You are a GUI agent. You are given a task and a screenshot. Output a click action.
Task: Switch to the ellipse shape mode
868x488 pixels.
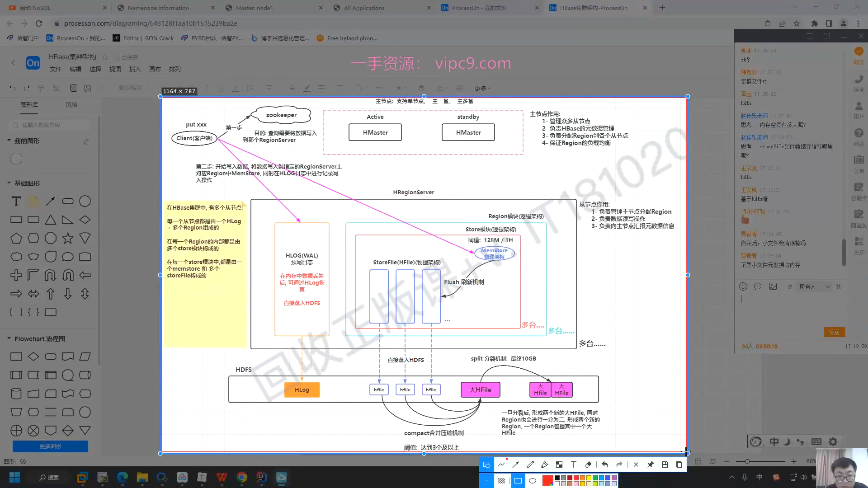click(533, 481)
